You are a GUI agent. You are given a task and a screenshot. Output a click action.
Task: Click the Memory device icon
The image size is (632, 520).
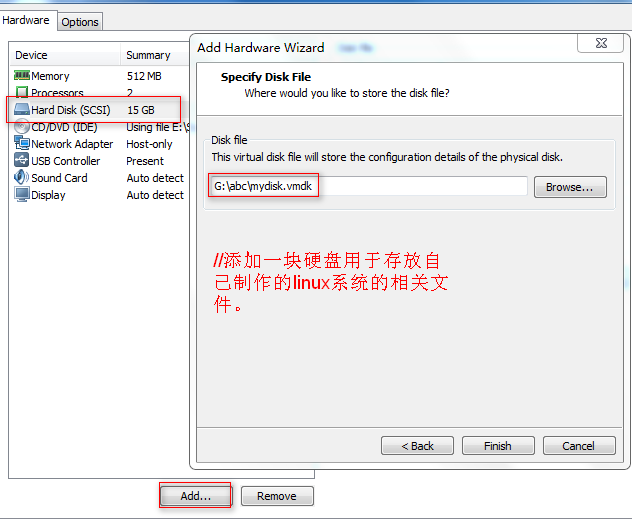22,75
